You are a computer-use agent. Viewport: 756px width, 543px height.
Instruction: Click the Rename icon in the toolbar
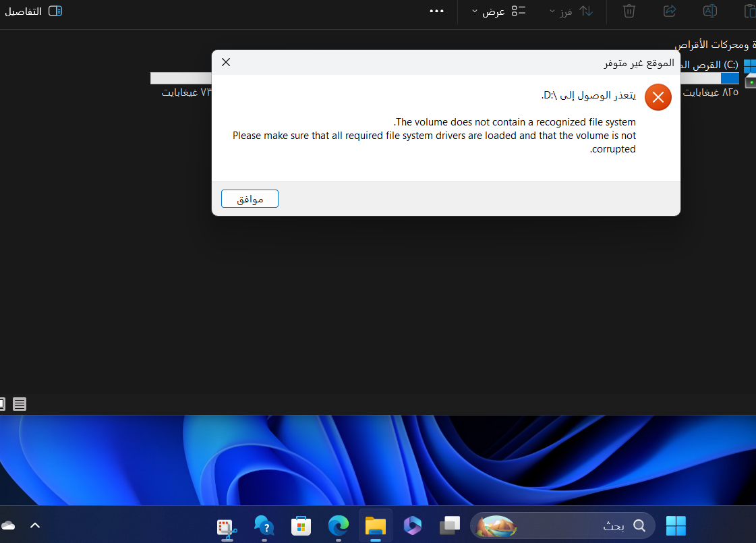(x=709, y=11)
